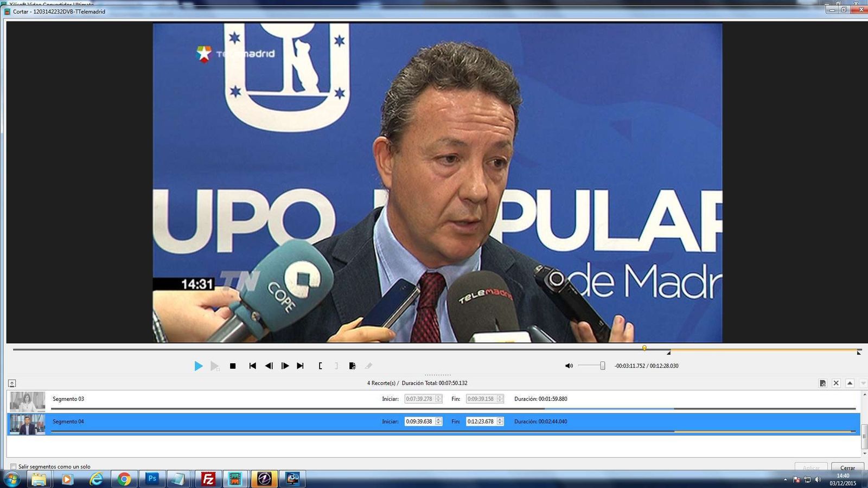Open FileZilla from the taskbar
Viewport: 868px width, 488px height.
point(208,479)
